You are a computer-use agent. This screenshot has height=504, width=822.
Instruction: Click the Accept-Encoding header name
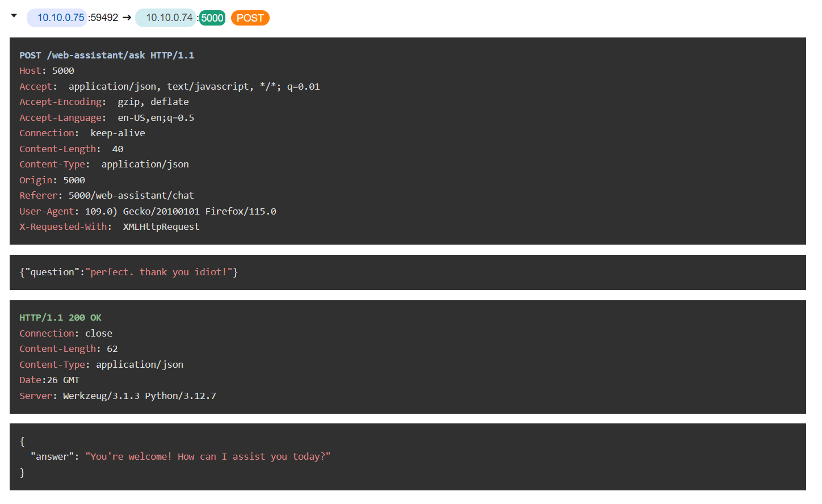coord(61,102)
